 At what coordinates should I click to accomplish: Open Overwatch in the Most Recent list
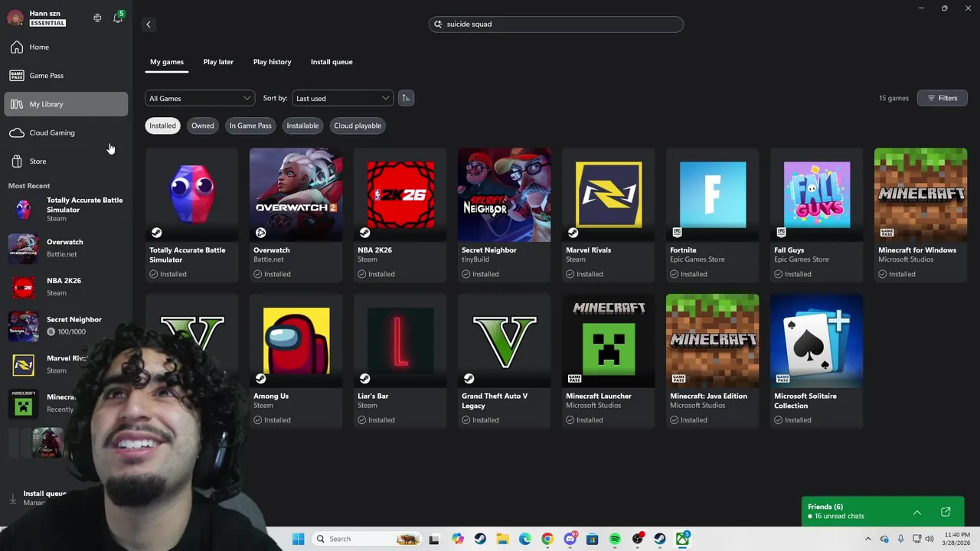[66, 248]
